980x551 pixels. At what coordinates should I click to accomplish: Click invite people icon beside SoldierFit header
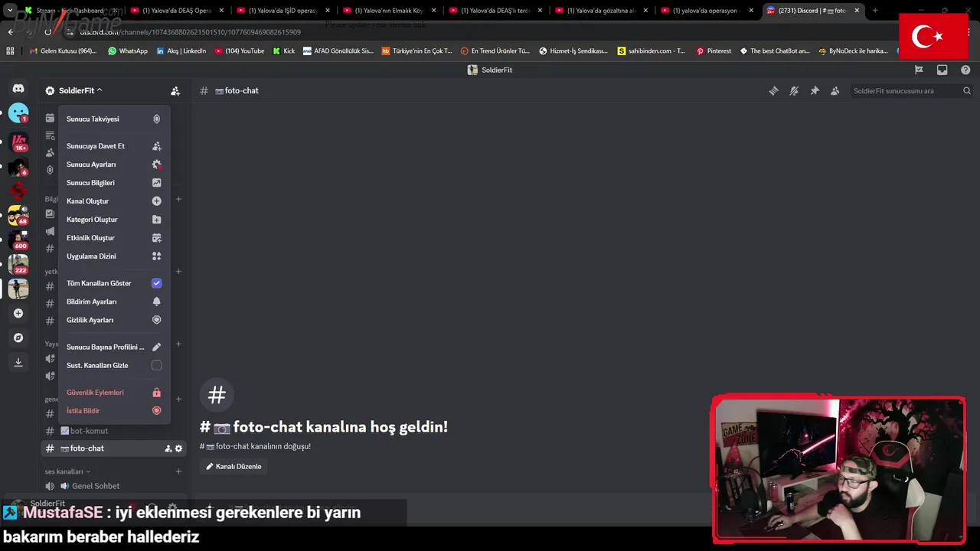[x=175, y=90]
